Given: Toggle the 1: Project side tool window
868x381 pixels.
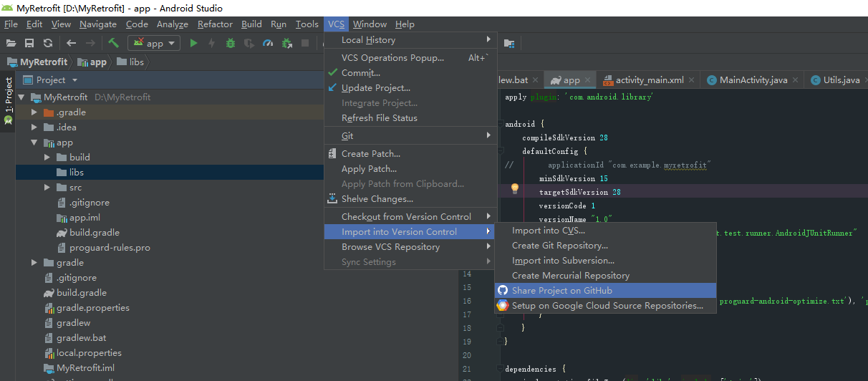Looking at the screenshot, I should click(x=8, y=100).
